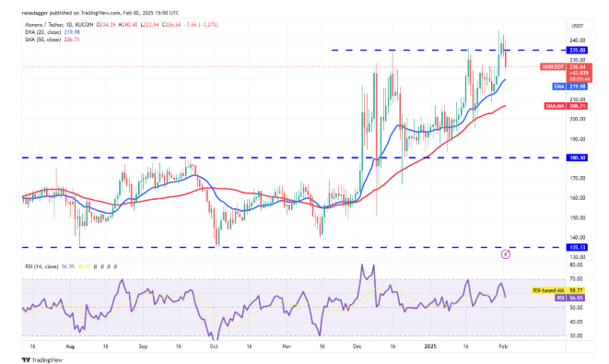Viewport: 609px width, 364px height.
Task: Click the Nov label on time axis
Action: 287,346
